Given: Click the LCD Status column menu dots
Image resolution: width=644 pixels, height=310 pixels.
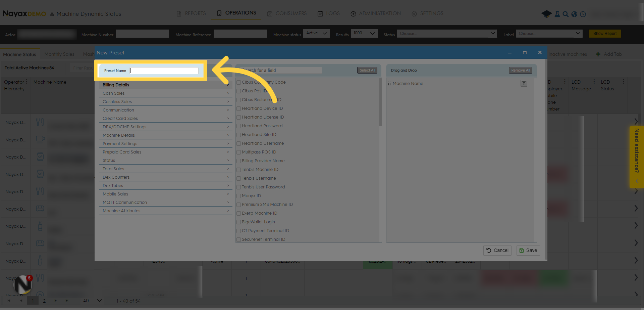Looking at the screenshot, I should (623, 82).
